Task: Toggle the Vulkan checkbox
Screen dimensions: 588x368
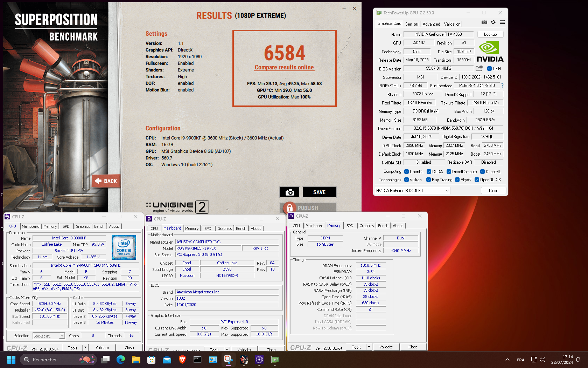Action: pos(406,180)
